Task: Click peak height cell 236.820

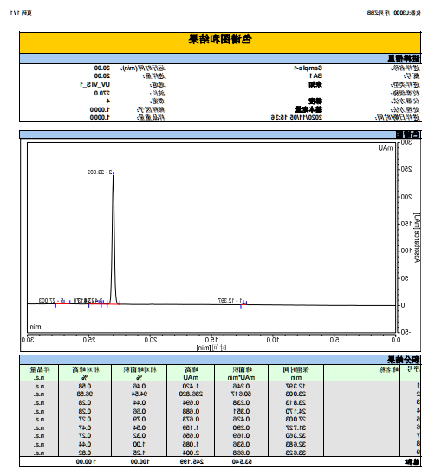Action: pos(191,394)
